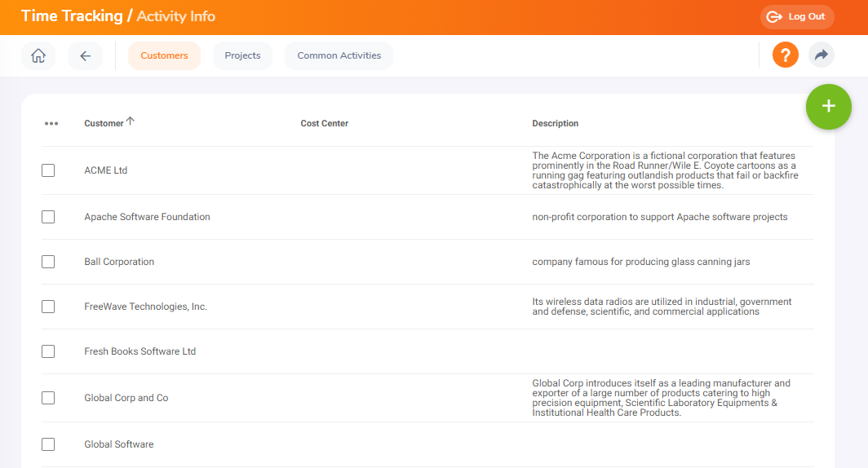Click the non-profit corporation description

coord(660,217)
